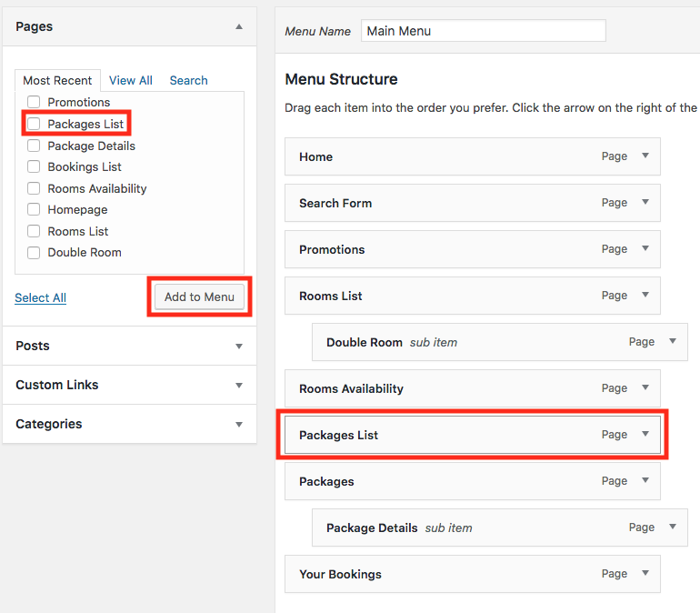The width and height of the screenshot is (700, 613).
Task: Tick the Promotions page checkbox
Action: click(x=34, y=102)
